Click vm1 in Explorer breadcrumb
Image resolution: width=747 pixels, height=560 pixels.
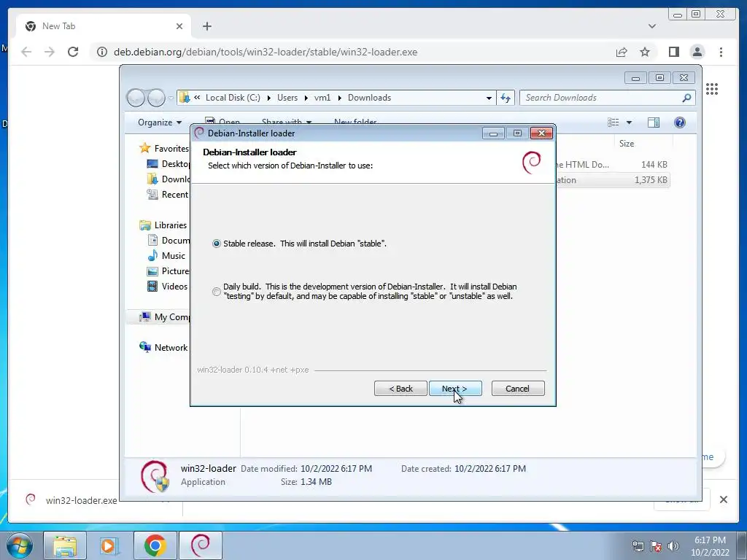coord(322,98)
